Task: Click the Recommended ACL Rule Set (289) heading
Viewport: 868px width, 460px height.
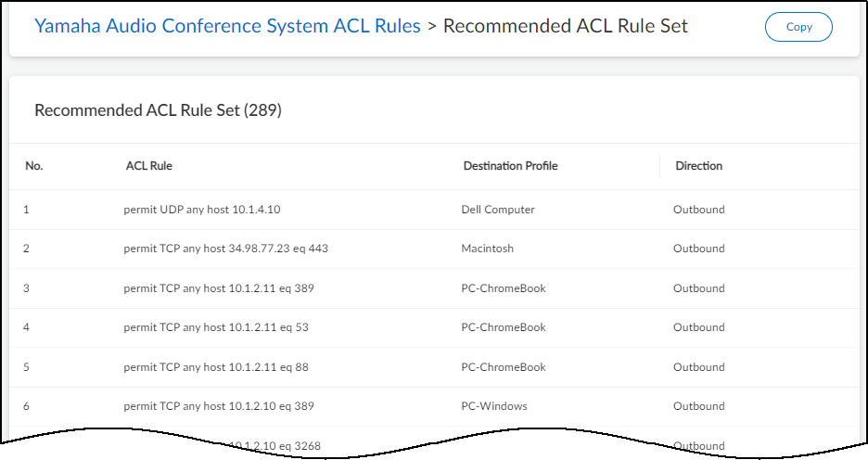Action: [158, 110]
